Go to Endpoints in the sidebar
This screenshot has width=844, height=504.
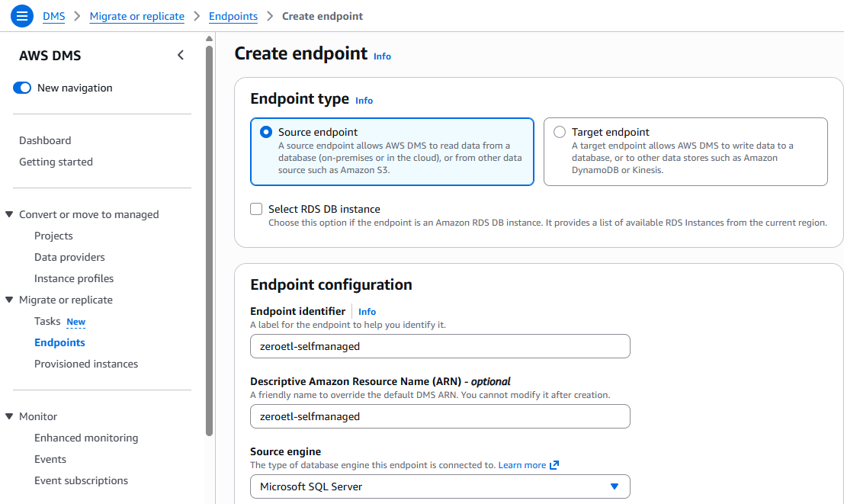coord(59,343)
